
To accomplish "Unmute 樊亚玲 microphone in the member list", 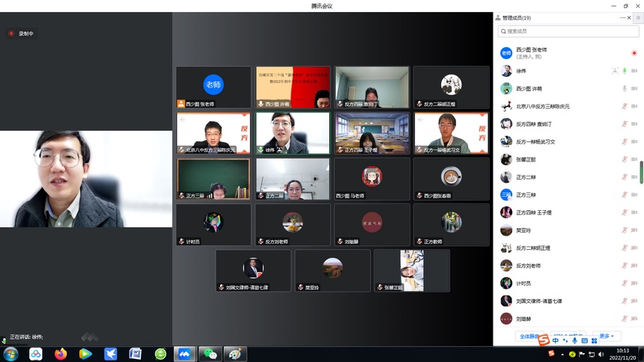I will tap(625, 230).
